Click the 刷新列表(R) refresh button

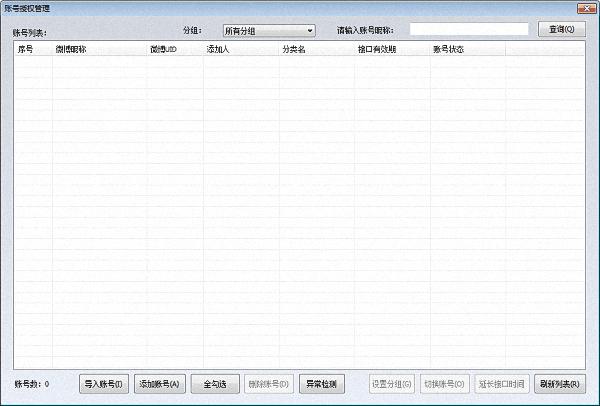click(560, 384)
